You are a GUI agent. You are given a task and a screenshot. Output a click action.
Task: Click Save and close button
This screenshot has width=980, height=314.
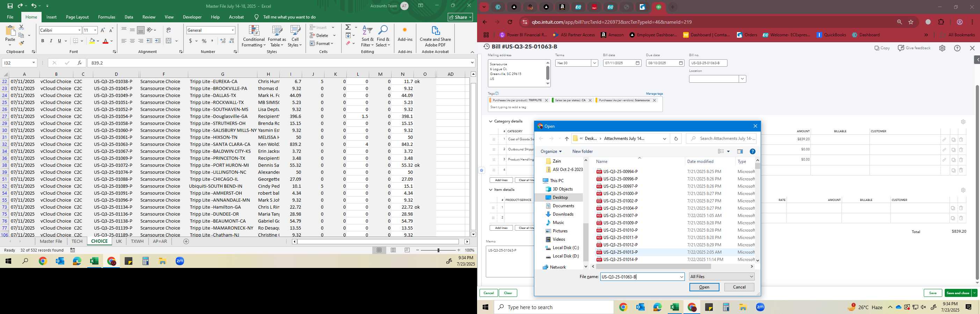[x=958, y=293]
